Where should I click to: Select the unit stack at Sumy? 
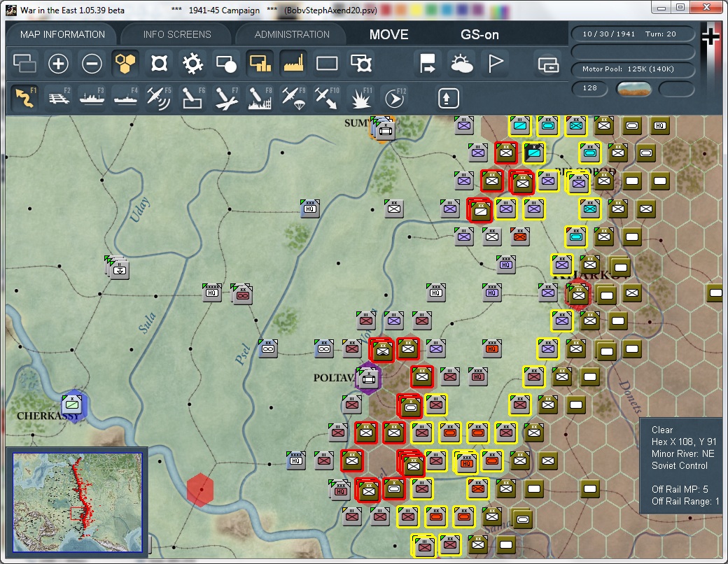click(x=383, y=129)
